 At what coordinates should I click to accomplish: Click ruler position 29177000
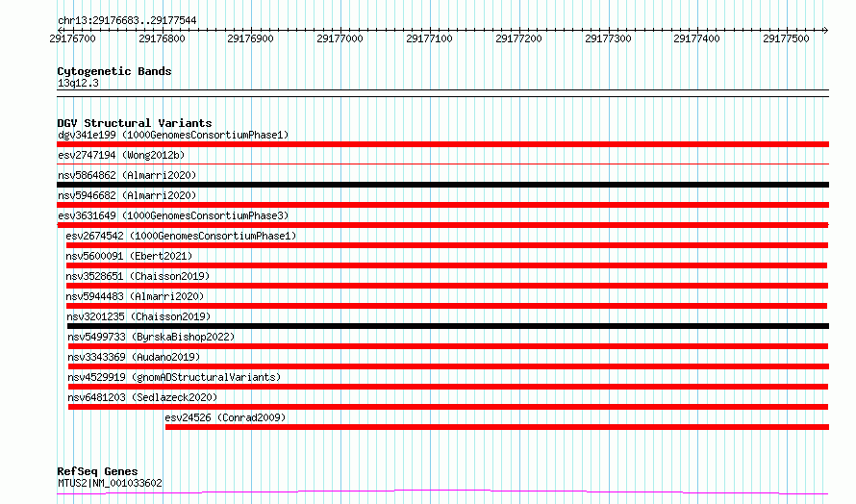(340, 38)
